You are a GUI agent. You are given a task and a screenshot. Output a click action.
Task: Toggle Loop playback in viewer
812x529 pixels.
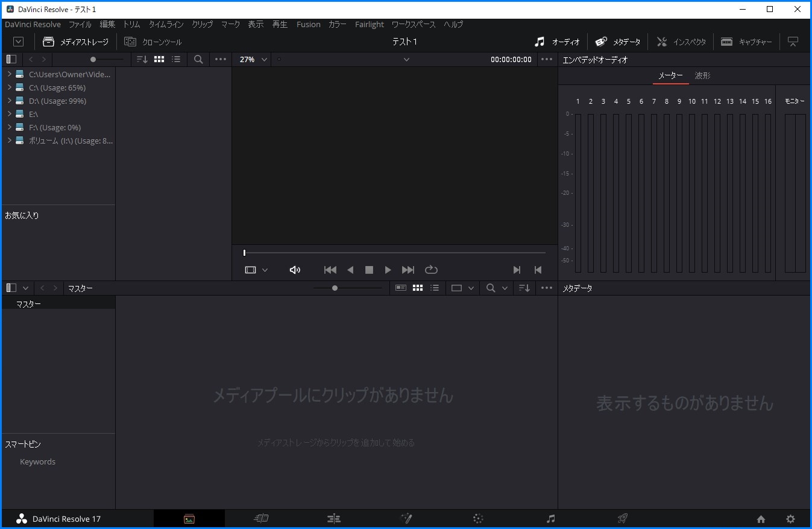(431, 270)
